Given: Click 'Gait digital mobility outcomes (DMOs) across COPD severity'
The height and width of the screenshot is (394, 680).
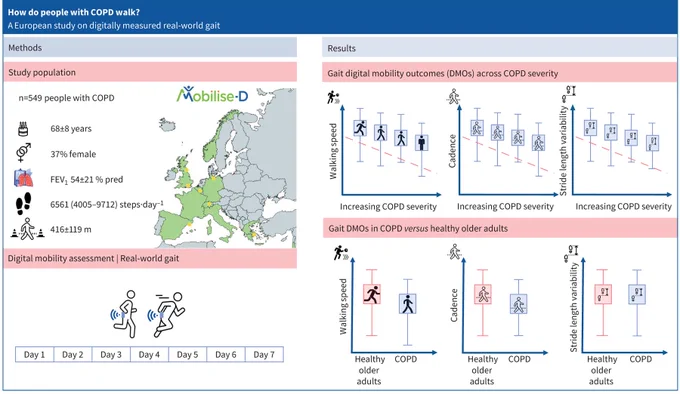Looking at the screenshot, I should tap(443, 73).
